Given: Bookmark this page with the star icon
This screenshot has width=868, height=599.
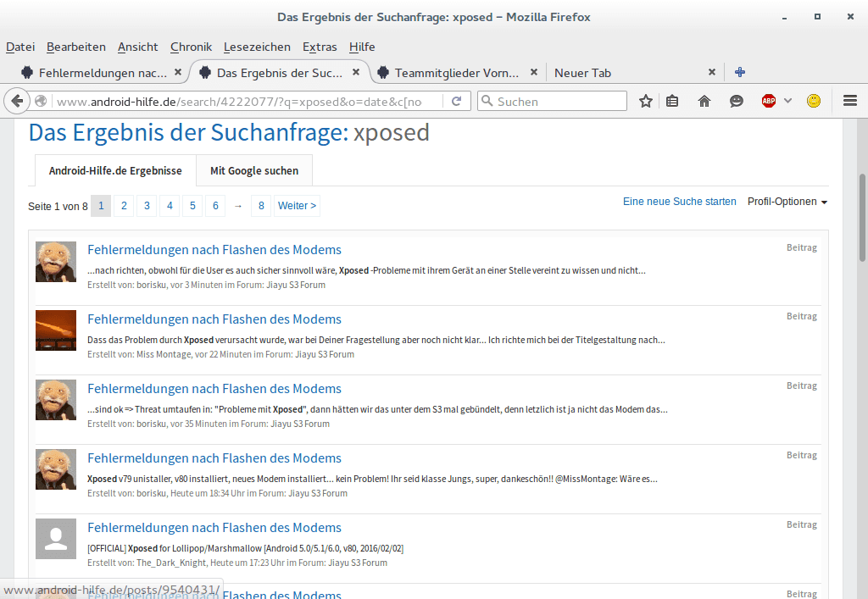Looking at the screenshot, I should pyautogui.click(x=645, y=101).
